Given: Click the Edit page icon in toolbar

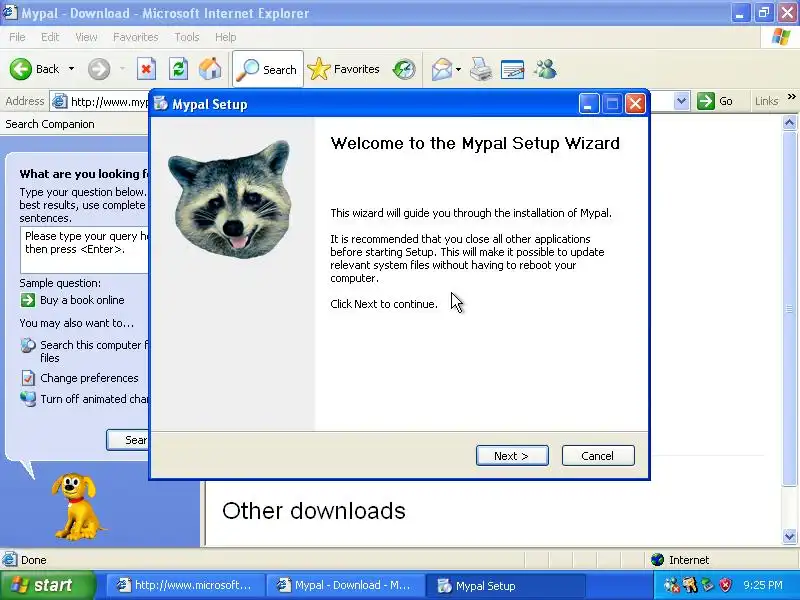Looking at the screenshot, I should [512, 69].
